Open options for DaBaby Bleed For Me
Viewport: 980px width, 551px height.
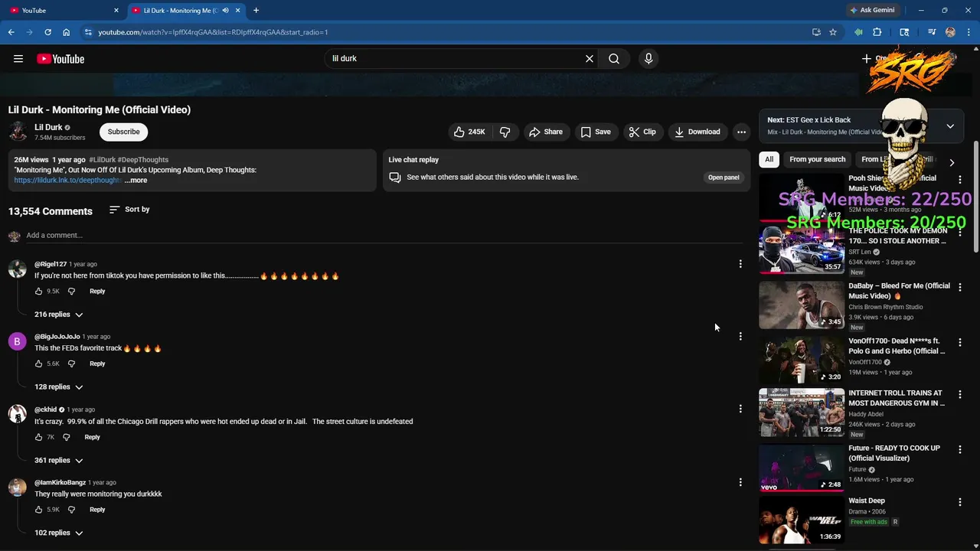(x=960, y=288)
